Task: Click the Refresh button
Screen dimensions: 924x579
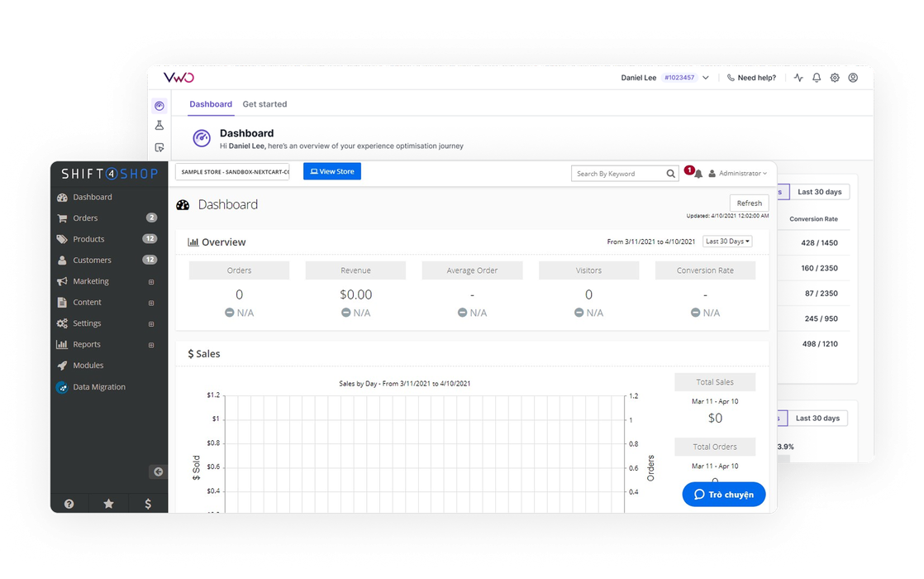Action: coord(749,203)
